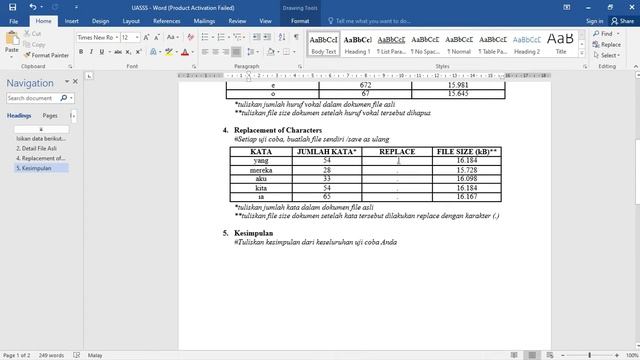This screenshot has height=360, width=640.
Task: Open Text Effects icon
Action: (153, 52)
